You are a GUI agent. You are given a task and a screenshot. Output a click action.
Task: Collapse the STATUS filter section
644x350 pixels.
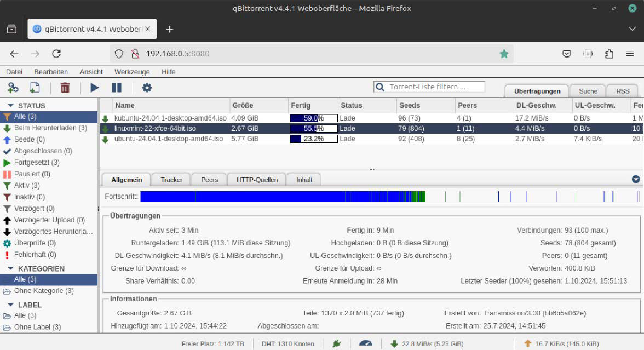pos(11,106)
